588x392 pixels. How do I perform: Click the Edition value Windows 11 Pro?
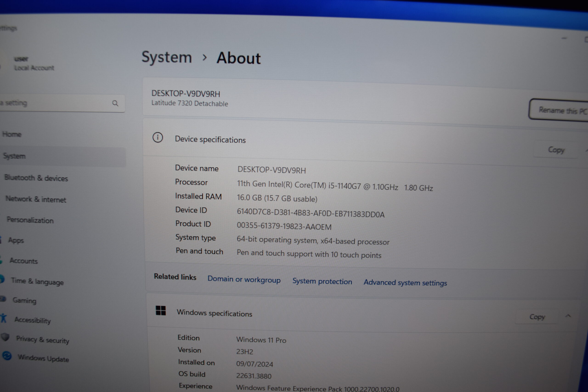[261, 340]
